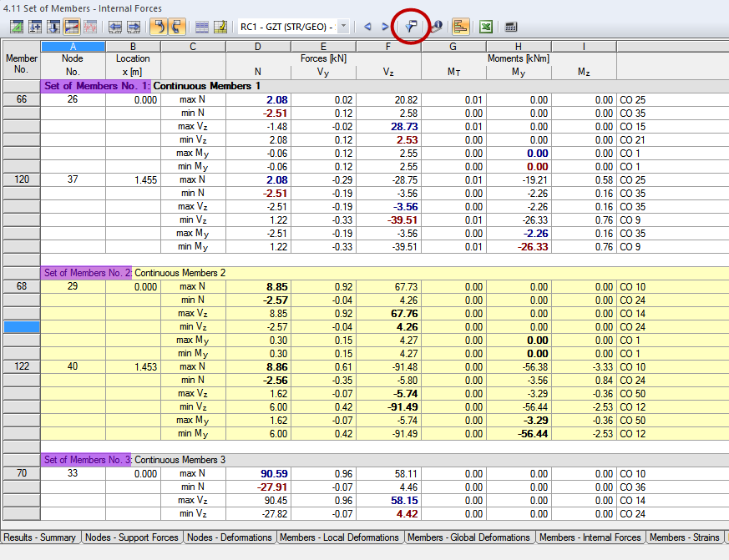
Task: Open the table filter tool
Action: click(409, 26)
